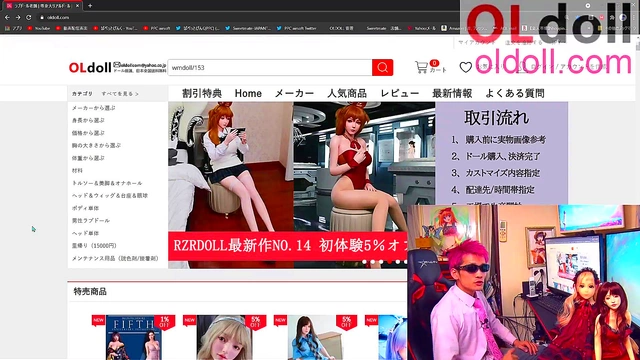
Task: Select ヘッド単体 category
Action: coord(85,233)
